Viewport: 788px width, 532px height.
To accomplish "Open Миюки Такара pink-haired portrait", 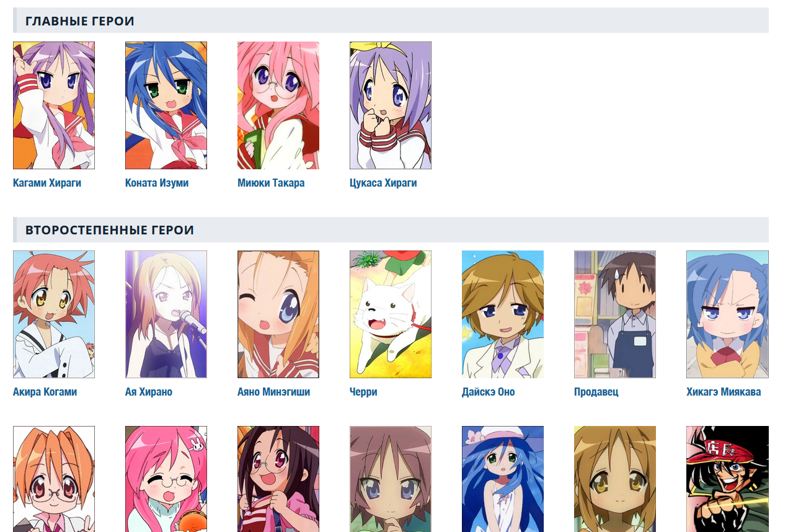I will pos(278,105).
